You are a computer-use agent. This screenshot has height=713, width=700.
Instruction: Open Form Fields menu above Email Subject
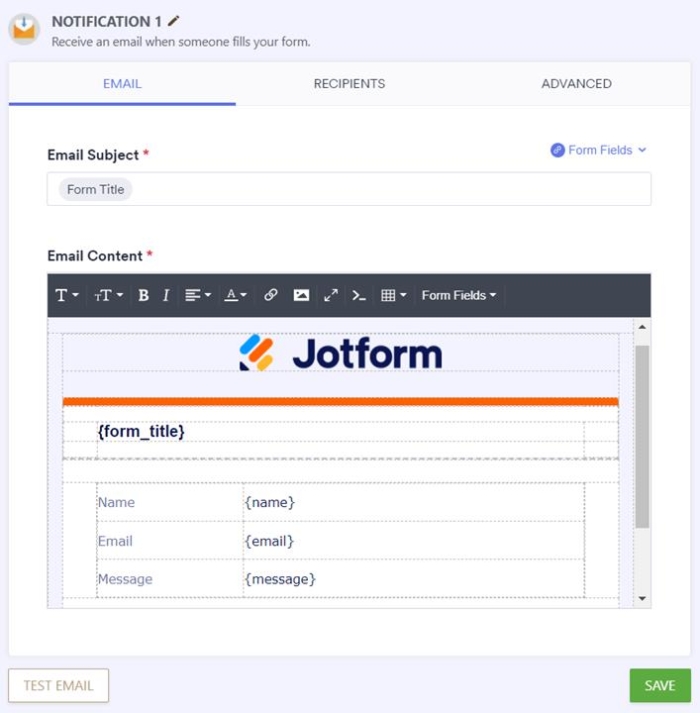(x=599, y=150)
